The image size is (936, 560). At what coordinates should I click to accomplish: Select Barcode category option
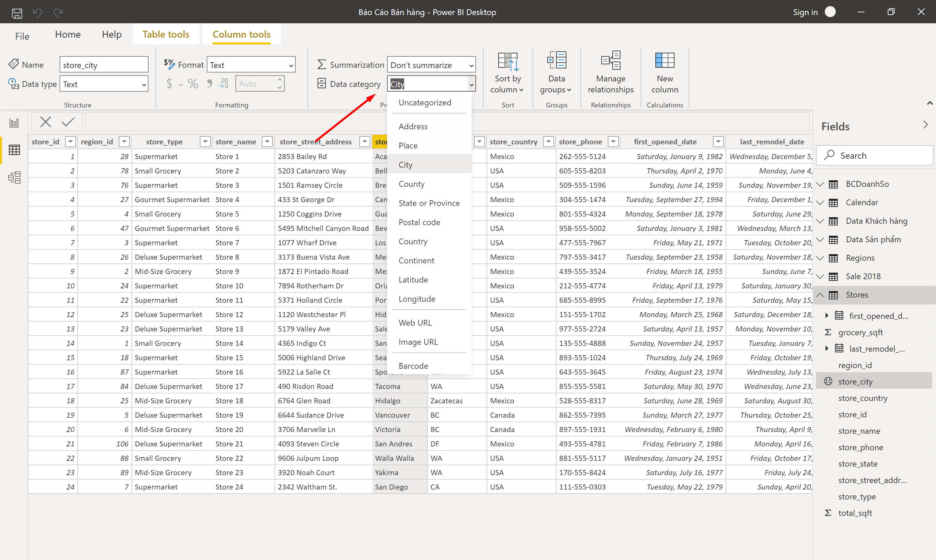click(429, 365)
